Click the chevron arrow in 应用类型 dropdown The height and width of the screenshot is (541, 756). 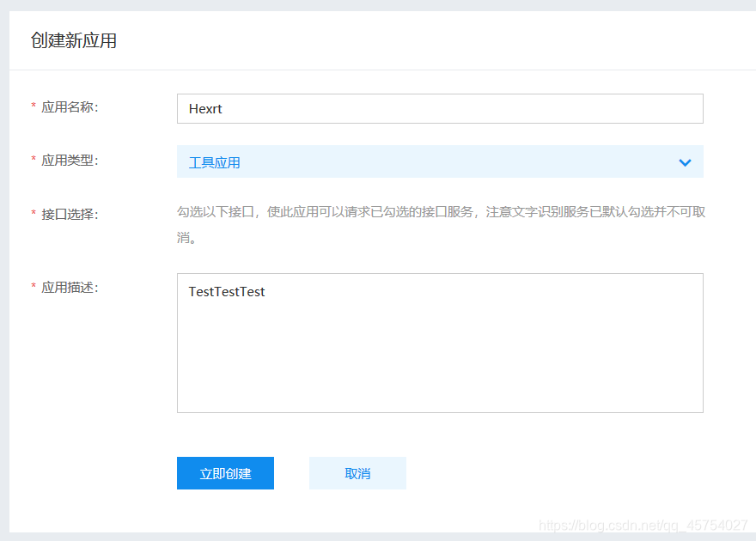pos(685,163)
